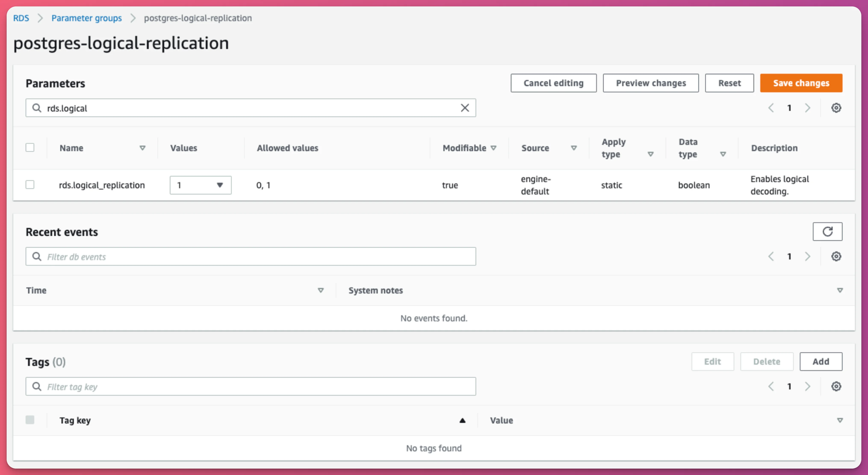Toggle the Tags select-all checkbox
This screenshot has width=868, height=475.
(30, 420)
